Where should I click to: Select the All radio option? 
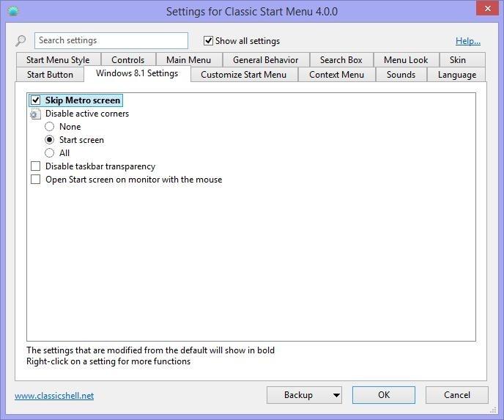49,152
